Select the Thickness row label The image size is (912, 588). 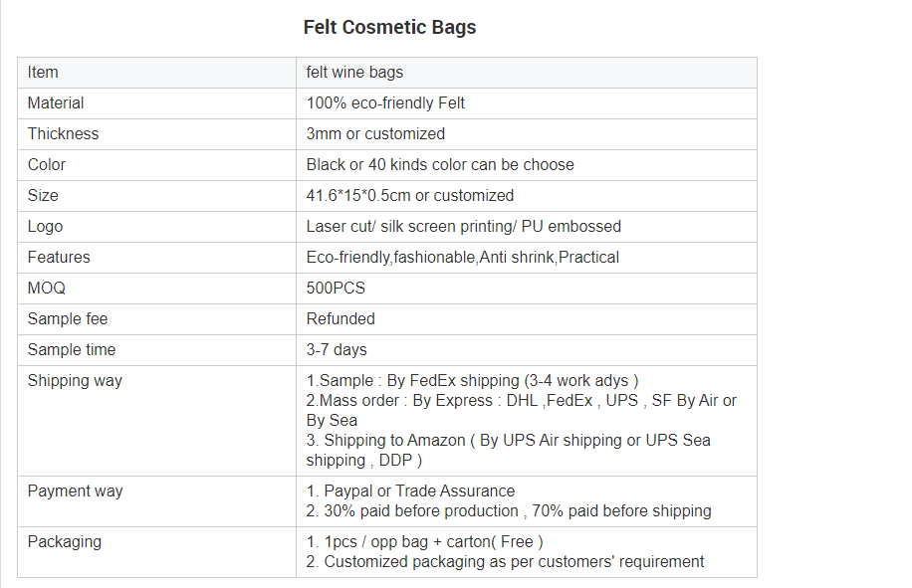point(63,133)
